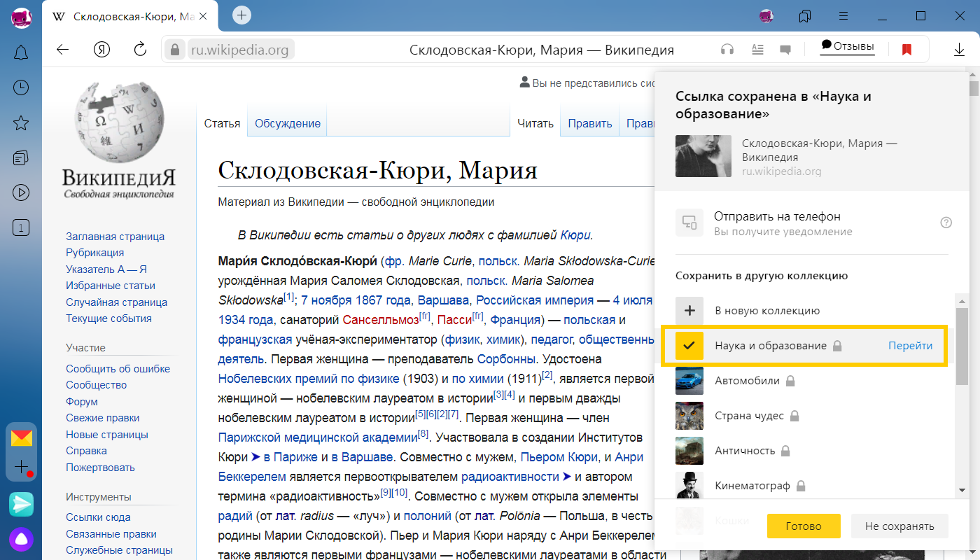
Task: Open tab counter icon in sidebar
Action: point(21,227)
